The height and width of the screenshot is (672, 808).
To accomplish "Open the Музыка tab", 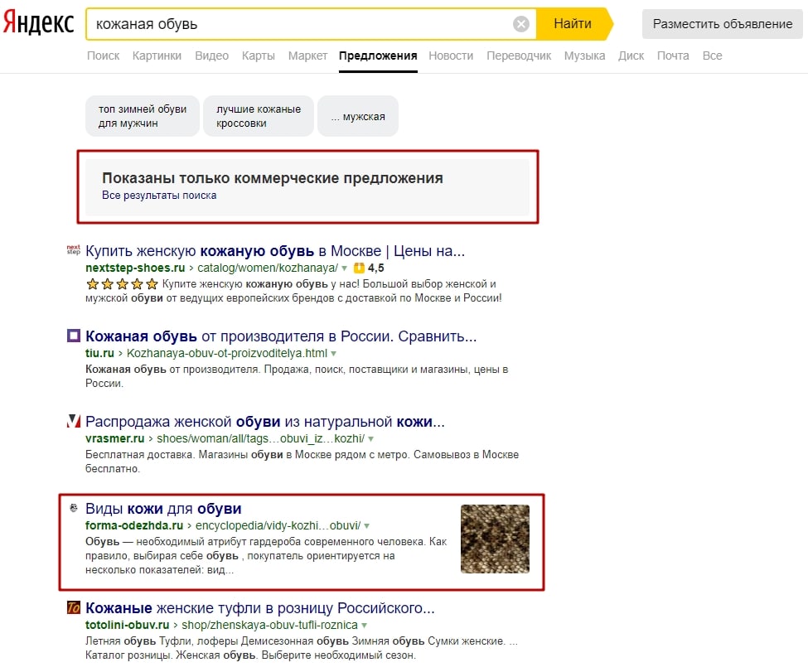I will 584,56.
